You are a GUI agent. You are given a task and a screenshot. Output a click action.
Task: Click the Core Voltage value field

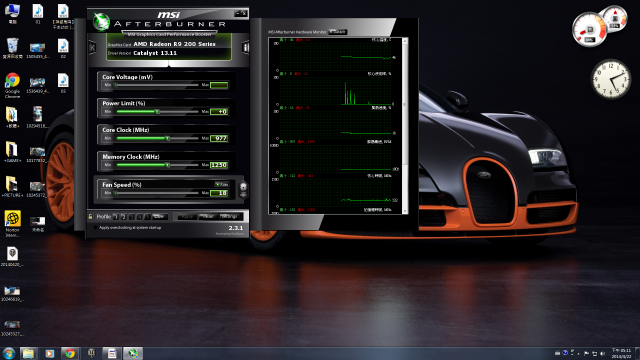click(x=219, y=85)
